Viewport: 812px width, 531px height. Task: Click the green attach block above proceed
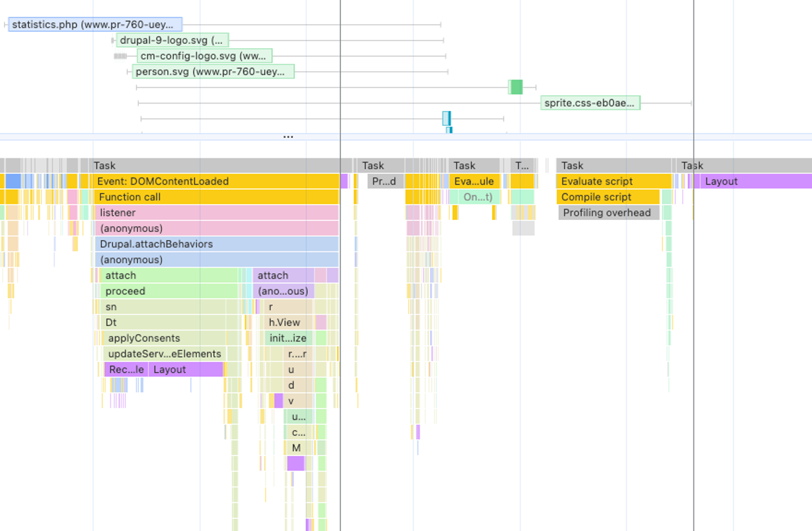coord(169,275)
